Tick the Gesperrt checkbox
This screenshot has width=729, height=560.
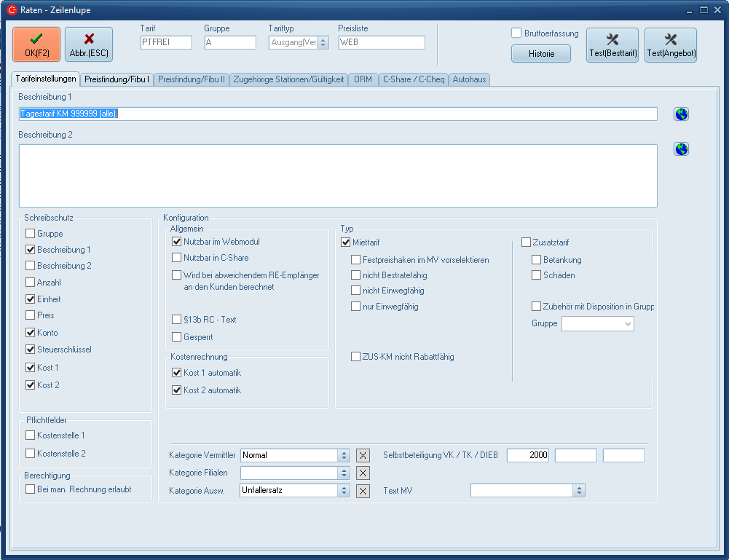pos(176,337)
